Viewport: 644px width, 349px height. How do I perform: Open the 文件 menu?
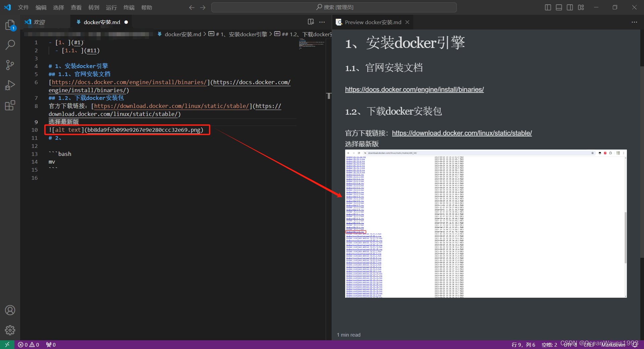[23, 7]
